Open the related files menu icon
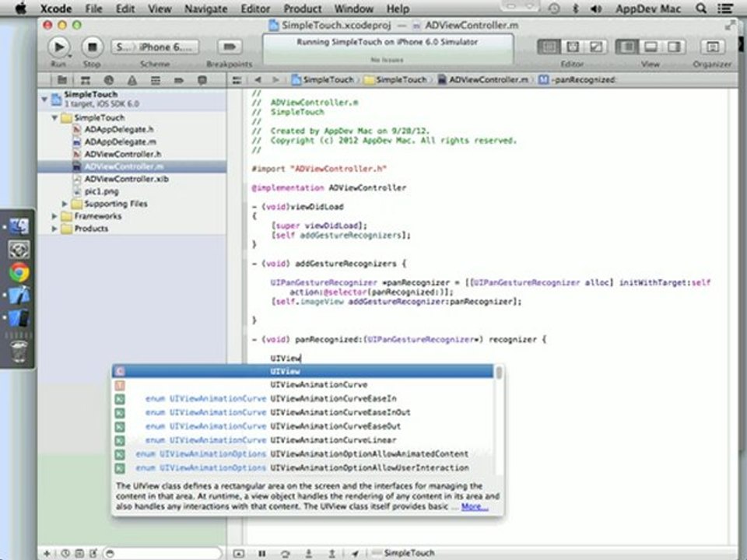The image size is (747, 560). 237,80
